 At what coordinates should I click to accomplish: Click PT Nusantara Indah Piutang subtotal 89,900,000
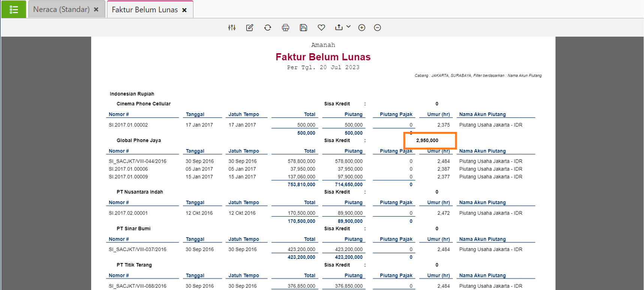[x=350, y=221]
